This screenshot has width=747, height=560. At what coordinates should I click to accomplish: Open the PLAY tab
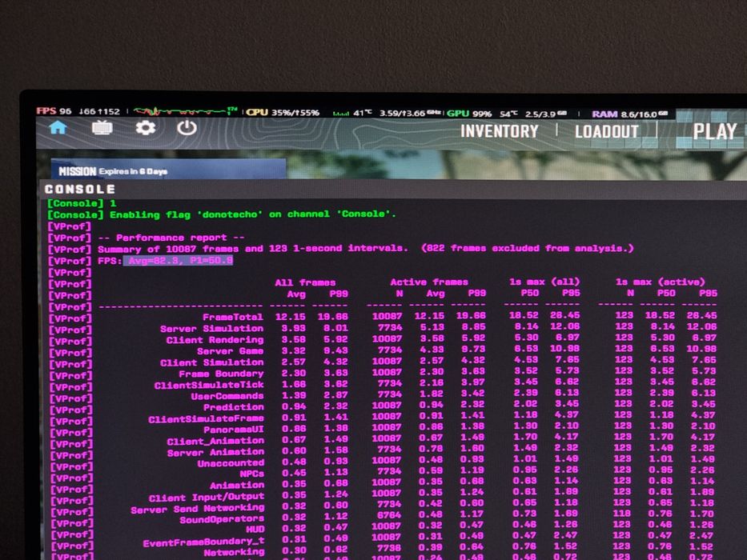point(715,131)
